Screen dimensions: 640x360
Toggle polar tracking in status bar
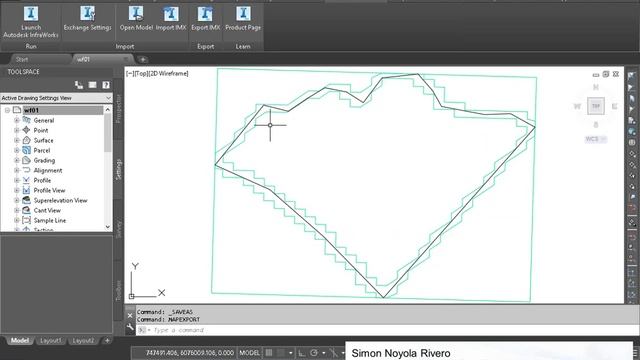coord(314,353)
